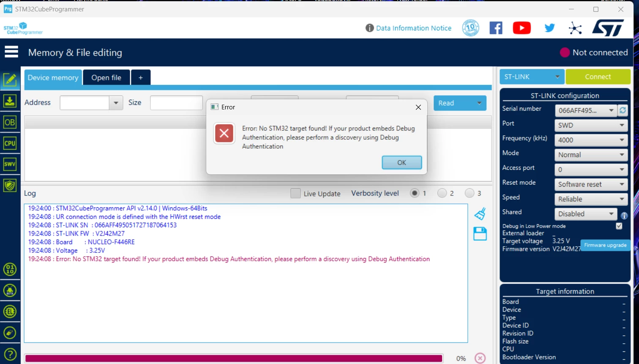The width and height of the screenshot is (639, 364).
Task: Add a new tab with plus
Action: point(141,78)
